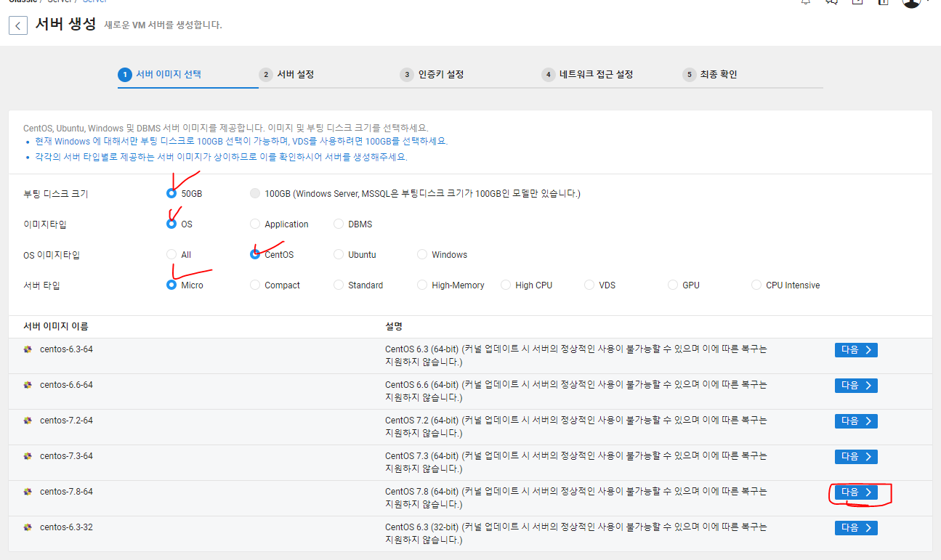The height and width of the screenshot is (560, 941).
Task: Click the centos-6.3-64 image icon
Action: coord(28,349)
